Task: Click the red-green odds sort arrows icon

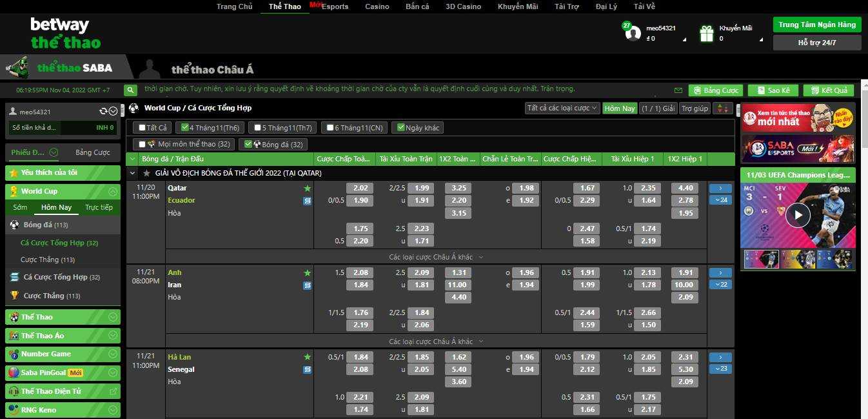Action: (x=723, y=108)
